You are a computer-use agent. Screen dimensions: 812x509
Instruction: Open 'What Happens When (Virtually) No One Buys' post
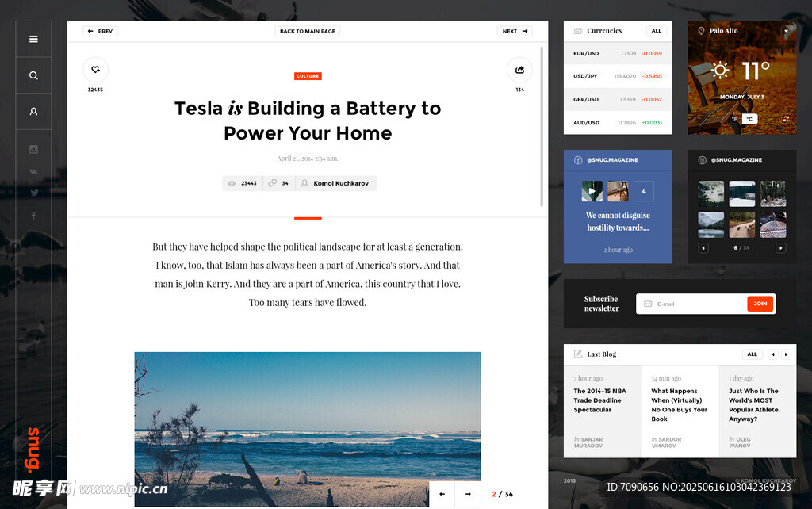pyautogui.click(x=679, y=405)
